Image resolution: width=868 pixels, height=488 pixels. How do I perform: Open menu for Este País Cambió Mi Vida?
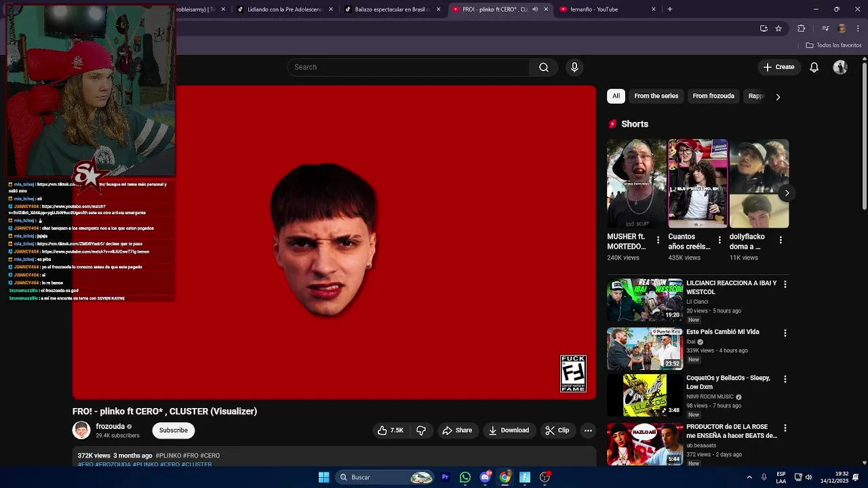click(785, 333)
